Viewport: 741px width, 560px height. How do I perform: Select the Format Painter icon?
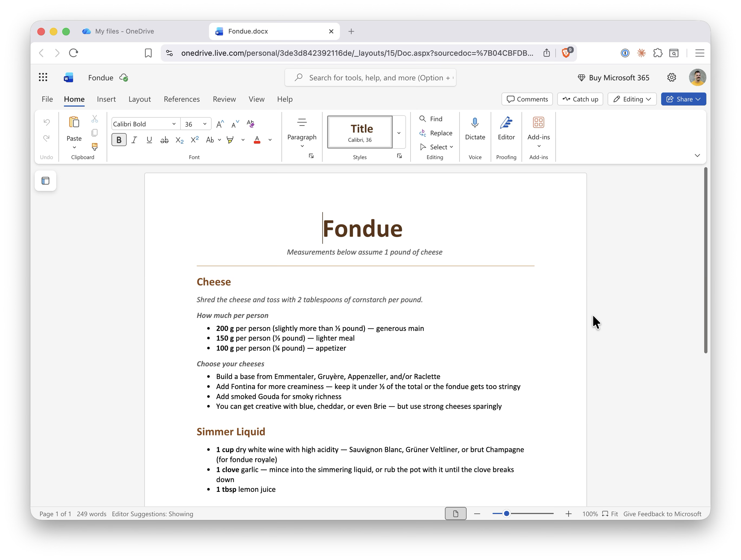(95, 147)
